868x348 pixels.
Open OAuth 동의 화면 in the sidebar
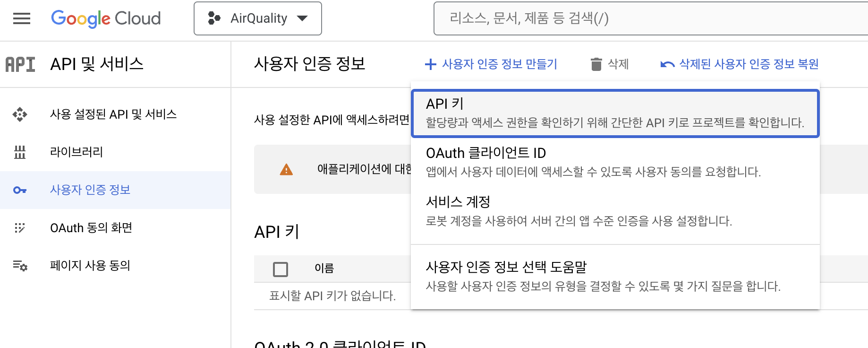[115, 228]
